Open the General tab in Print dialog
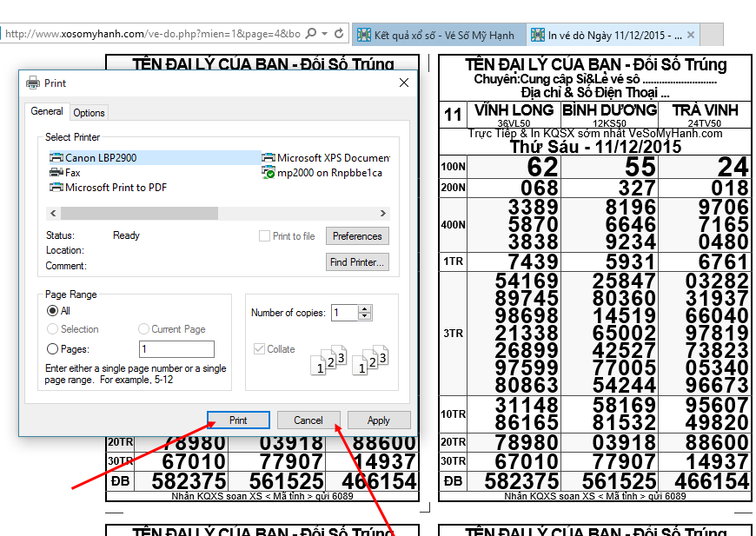 coord(47,111)
